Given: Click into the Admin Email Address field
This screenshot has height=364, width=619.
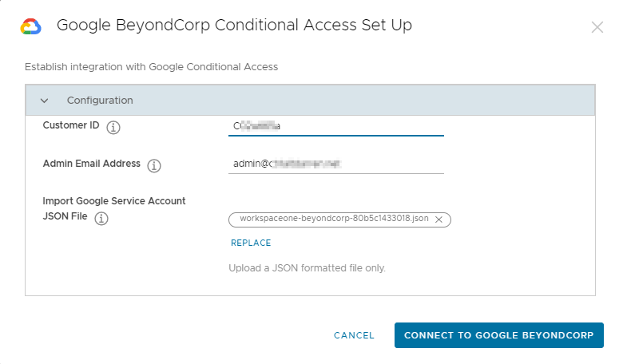Looking at the screenshot, I should (x=335, y=164).
